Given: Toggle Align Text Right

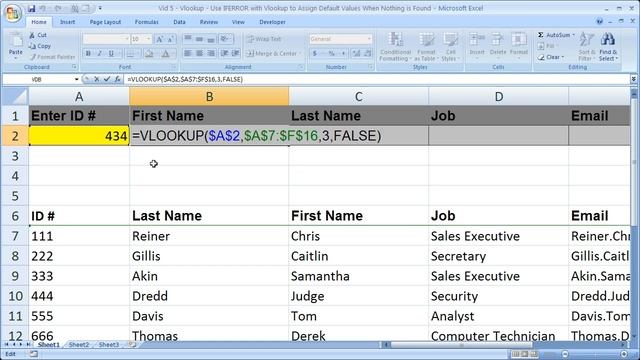Looking at the screenshot, I should (211, 53).
